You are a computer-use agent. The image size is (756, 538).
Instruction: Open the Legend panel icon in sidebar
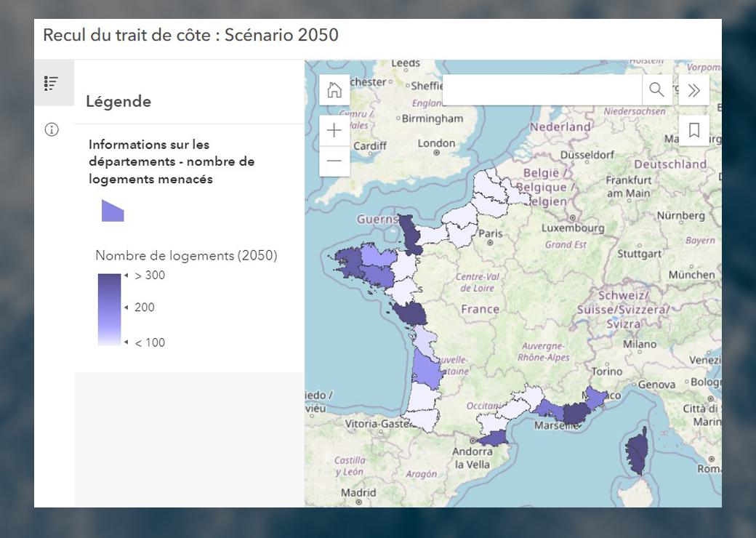[51, 84]
